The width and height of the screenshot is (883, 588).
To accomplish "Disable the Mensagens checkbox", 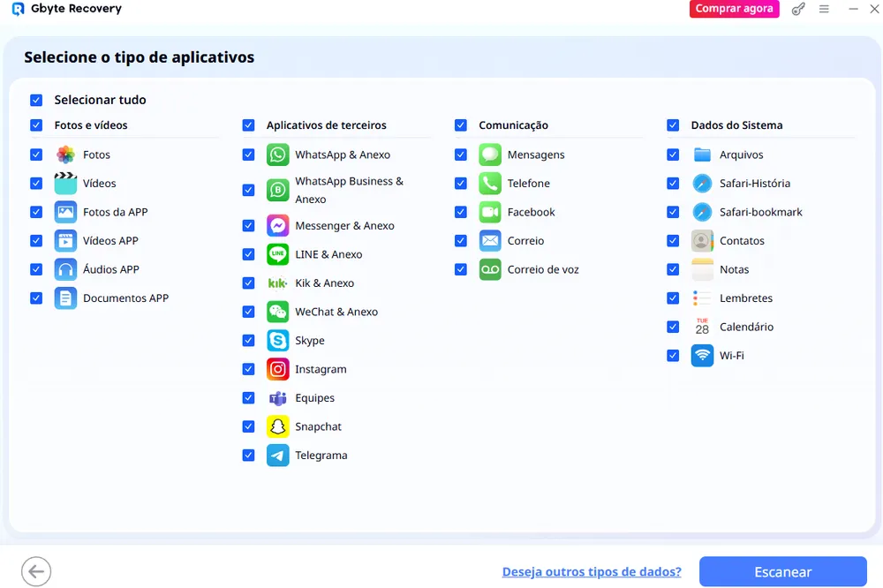I will pyautogui.click(x=461, y=155).
